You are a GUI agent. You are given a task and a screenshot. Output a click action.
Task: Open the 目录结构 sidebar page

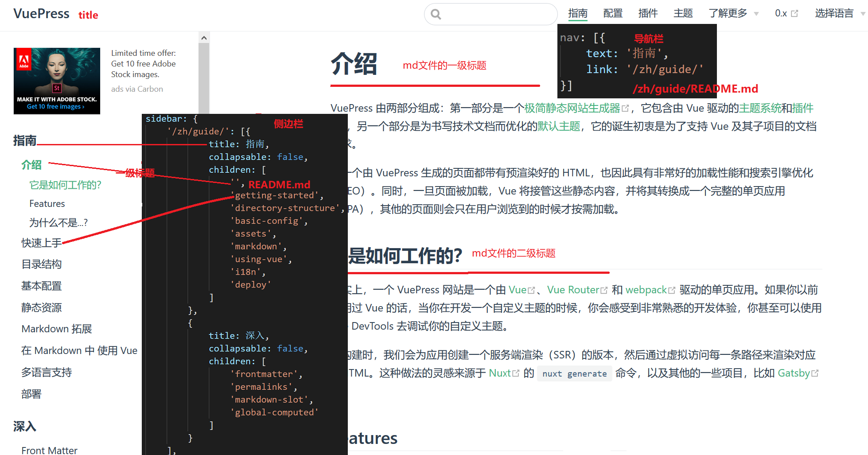coord(42,264)
